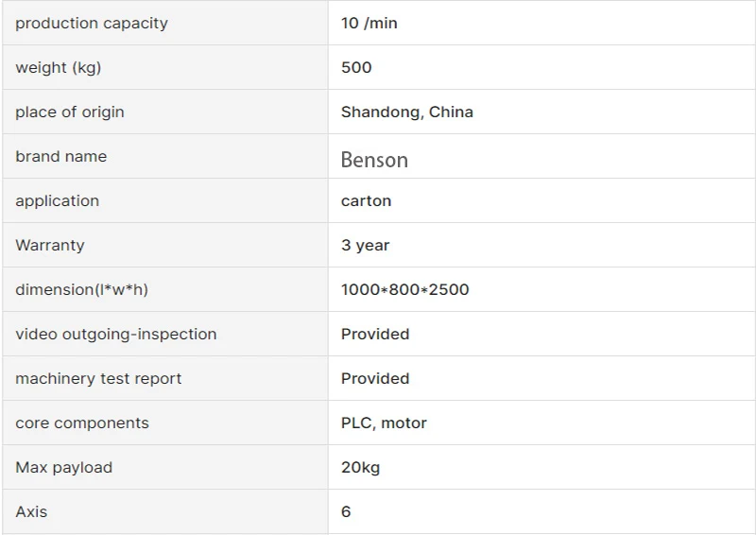Click the "weight (kg)" label
Viewport: 756px width, 535px height.
pos(58,67)
